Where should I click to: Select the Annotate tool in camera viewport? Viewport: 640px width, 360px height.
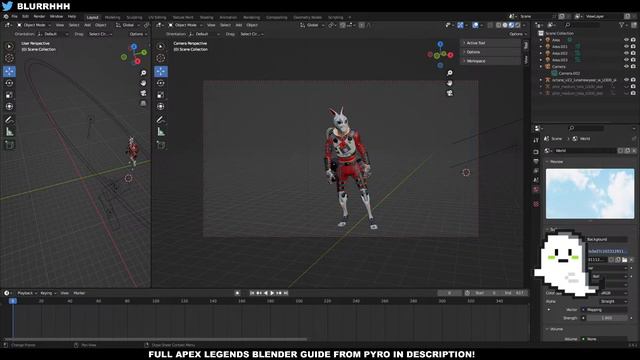tap(161, 120)
